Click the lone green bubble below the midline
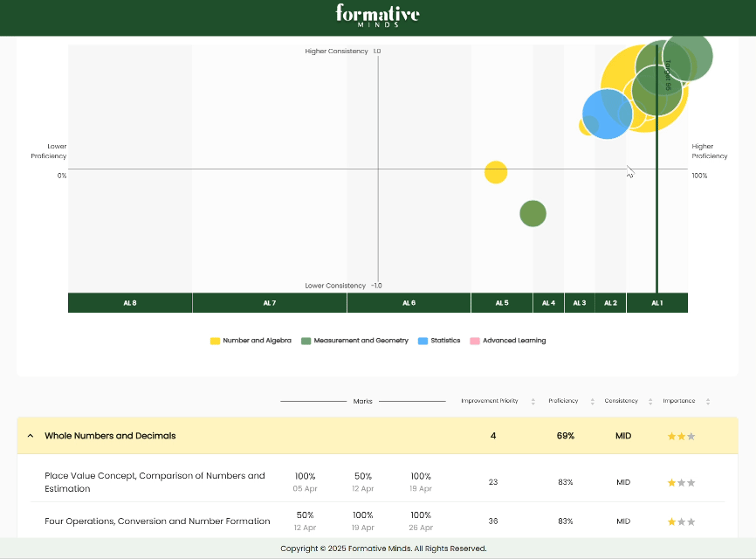The image size is (756, 559). (533, 213)
